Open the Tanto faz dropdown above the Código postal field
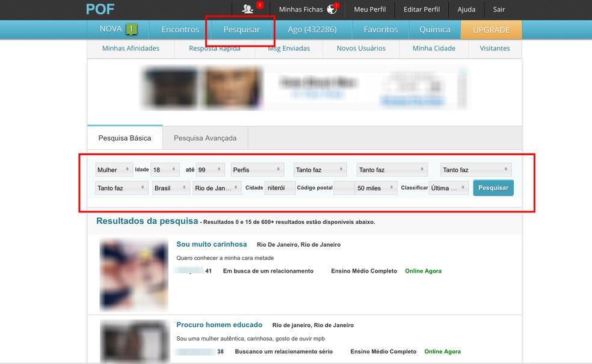This screenshot has width=592, height=364. point(392,170)
